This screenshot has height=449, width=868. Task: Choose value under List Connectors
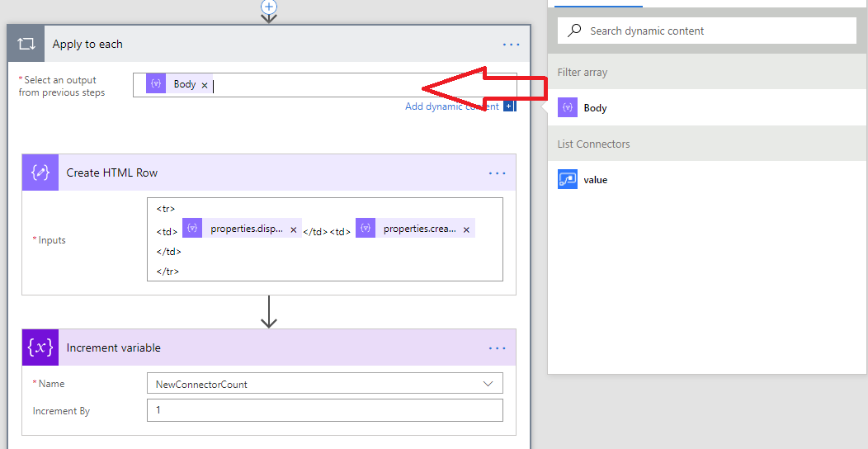coord(594,180)
